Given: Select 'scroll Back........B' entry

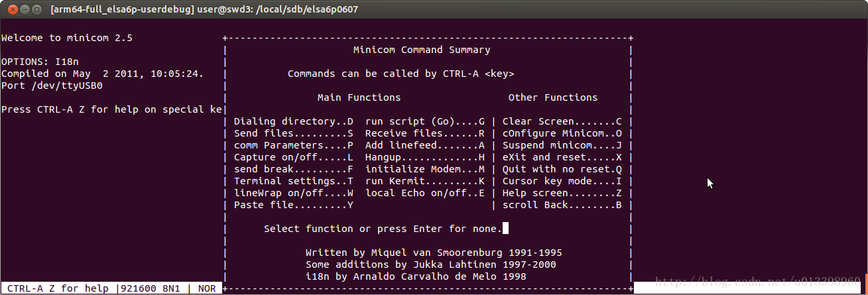Looking at the screenshot, I should [562, 205].
